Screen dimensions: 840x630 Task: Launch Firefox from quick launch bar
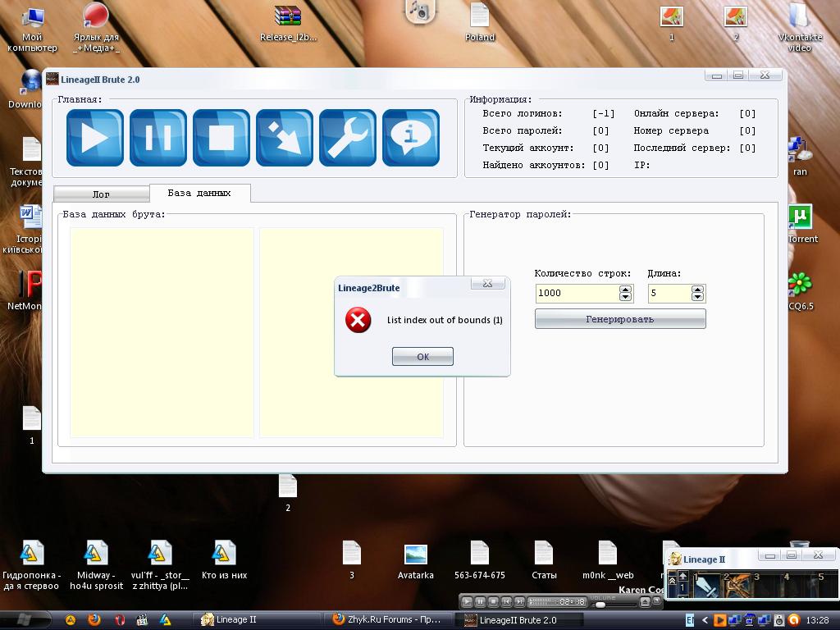94,620
